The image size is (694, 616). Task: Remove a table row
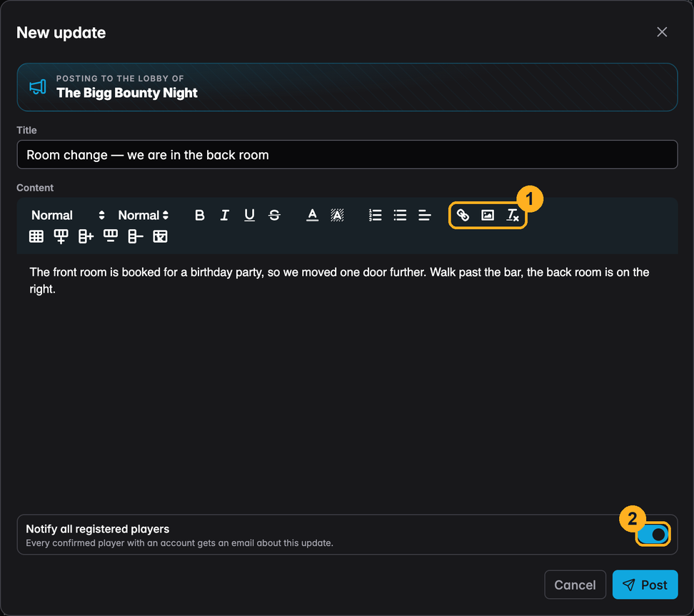(x=111, y=236)
